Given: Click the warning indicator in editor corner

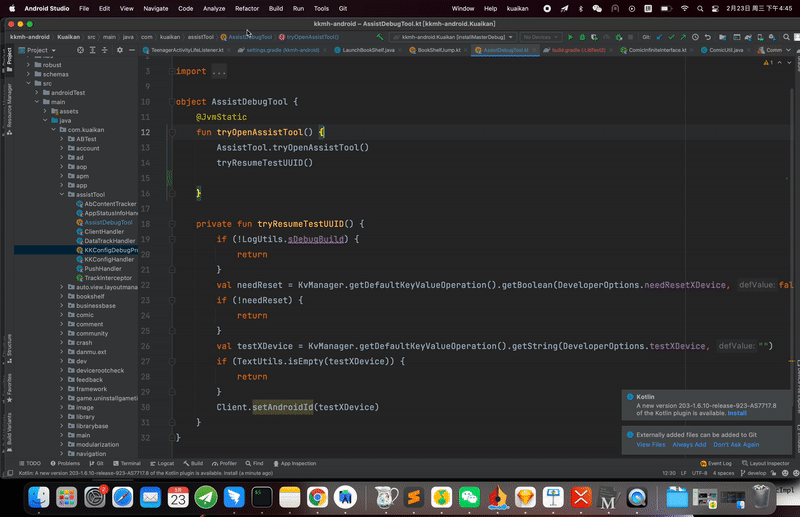Looking at the screenshot, I should [x=768, y=63].
